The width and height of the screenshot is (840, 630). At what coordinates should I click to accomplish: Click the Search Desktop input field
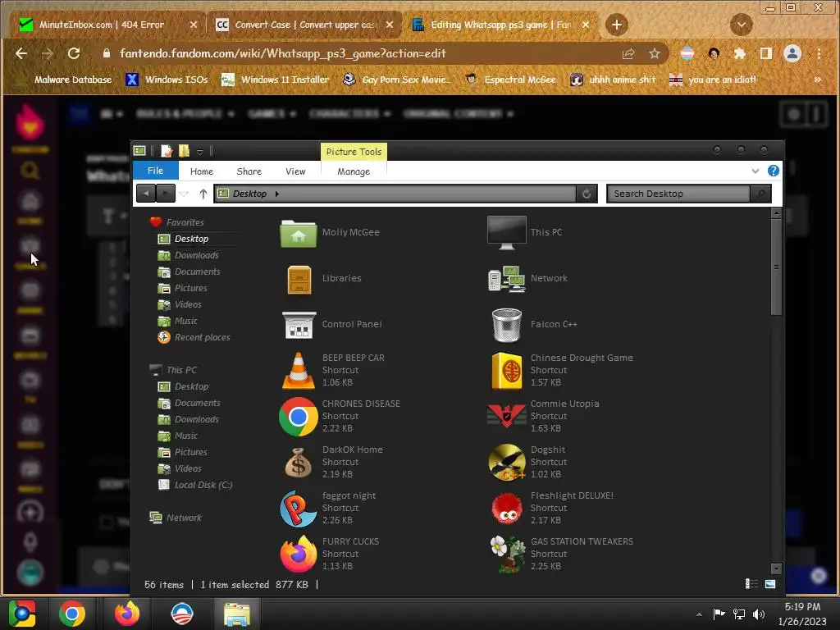coord(678,194)
